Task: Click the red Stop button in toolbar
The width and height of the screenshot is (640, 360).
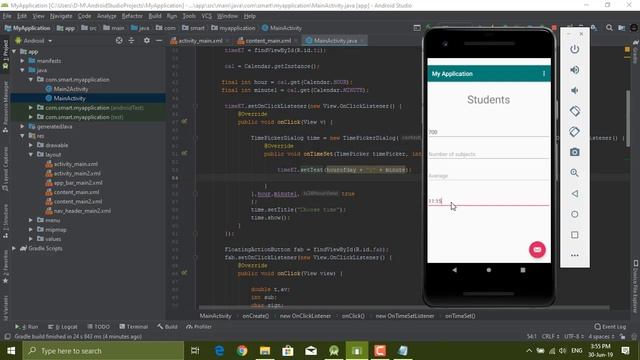Action: (x=554, y=28)
